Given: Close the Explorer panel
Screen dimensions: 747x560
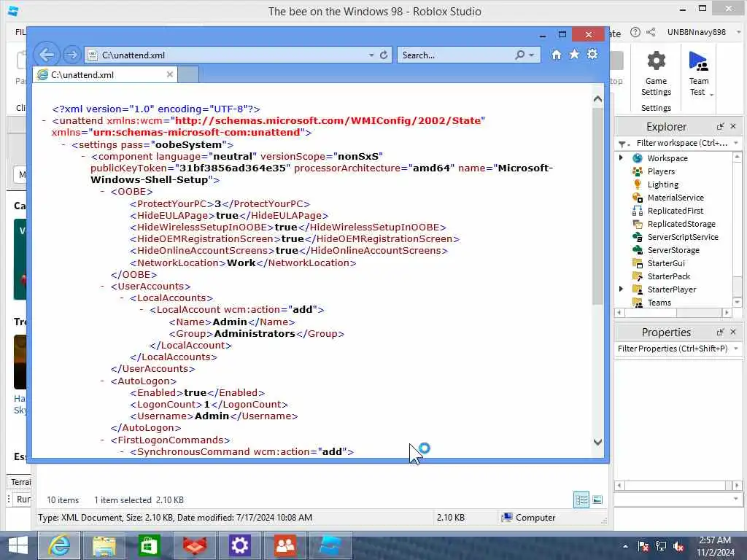Looking at the screenshot, I should [733, 126].
